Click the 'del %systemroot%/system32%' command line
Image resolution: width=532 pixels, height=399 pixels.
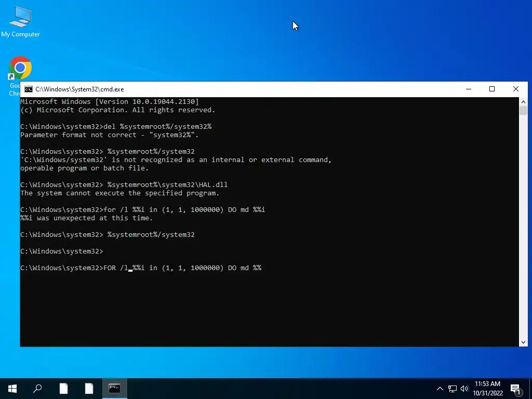pyautogui.click(x=116, y=127)
